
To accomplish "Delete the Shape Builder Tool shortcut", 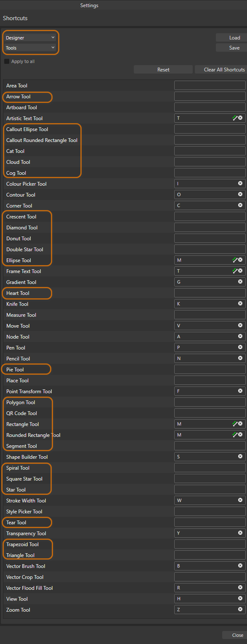I will [x=240, y=457].
